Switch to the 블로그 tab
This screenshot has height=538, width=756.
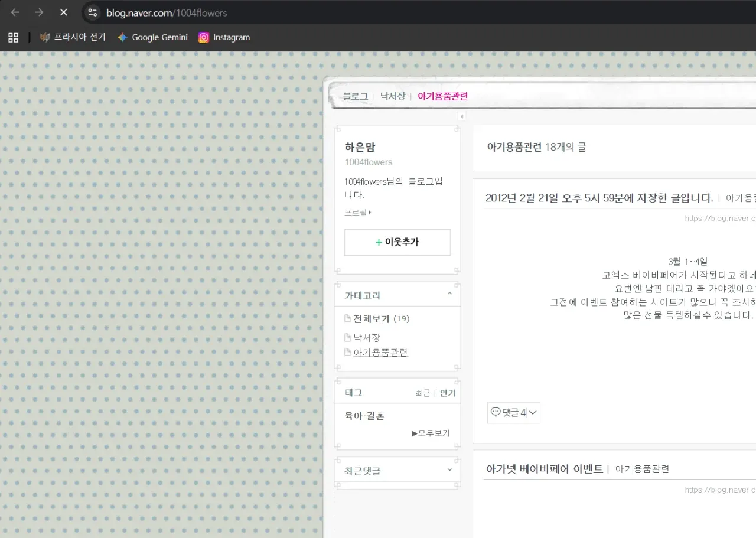click(x=355, y=96)
